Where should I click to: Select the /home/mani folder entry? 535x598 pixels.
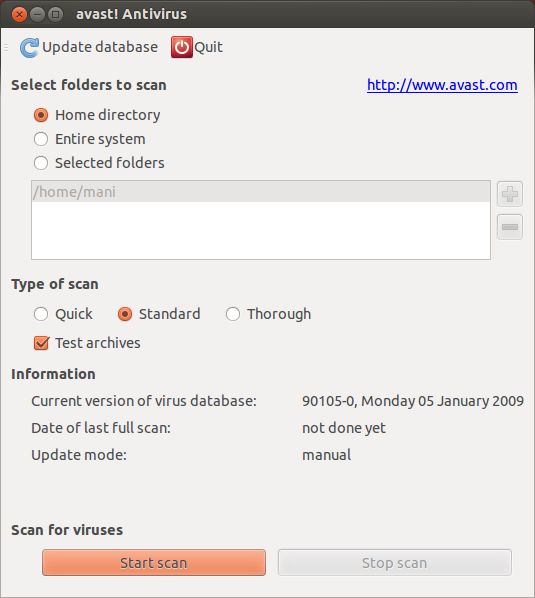tap(261, 192)
